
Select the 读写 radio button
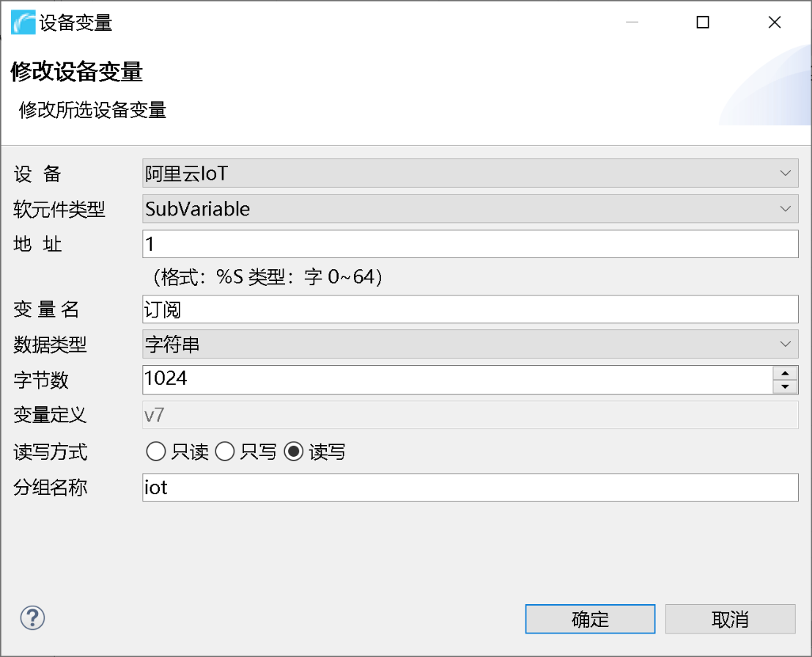(x=294, y=452)
